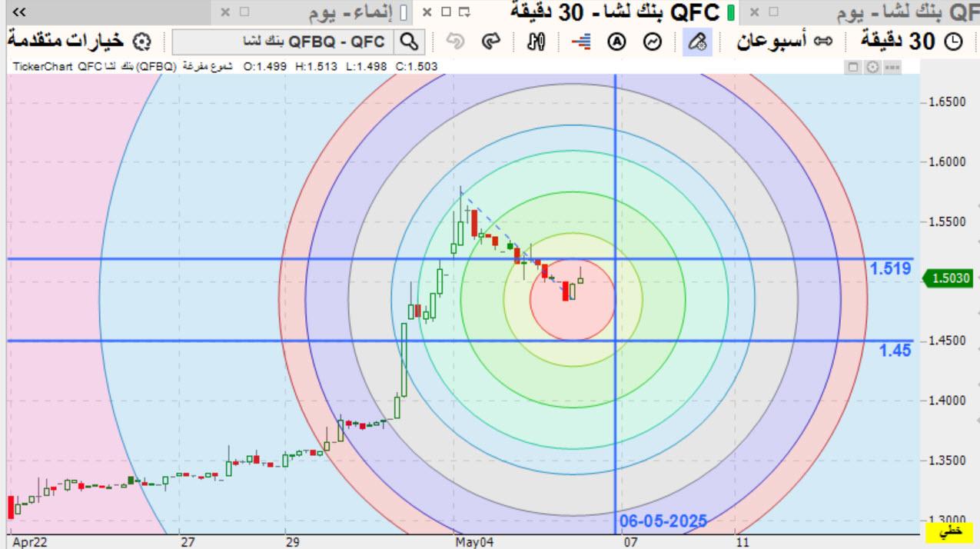Image resolution: width=980 pixels, height=549 pixels.
Task: Click the 1.3500 price axis label
Action: 947,460
